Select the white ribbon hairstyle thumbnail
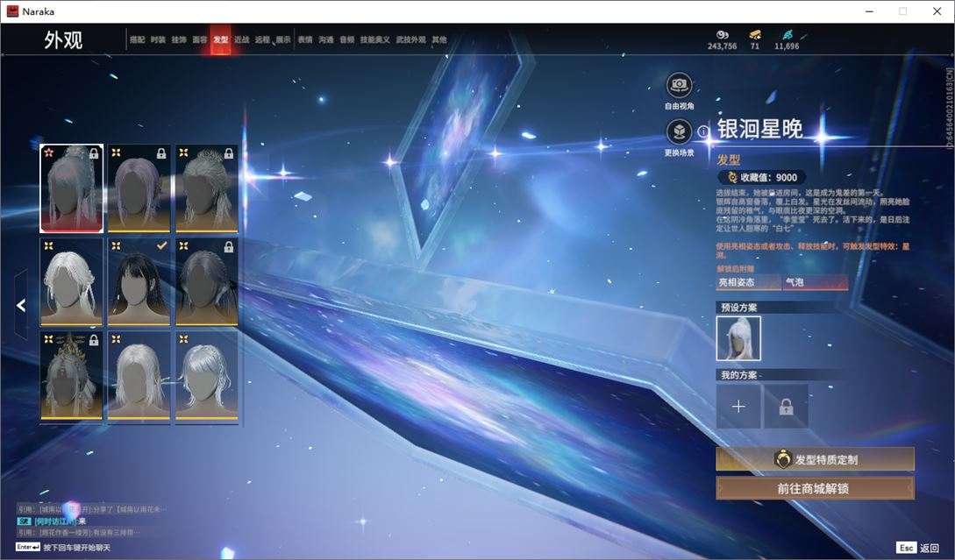955x560 pixels. coord(71,282)
